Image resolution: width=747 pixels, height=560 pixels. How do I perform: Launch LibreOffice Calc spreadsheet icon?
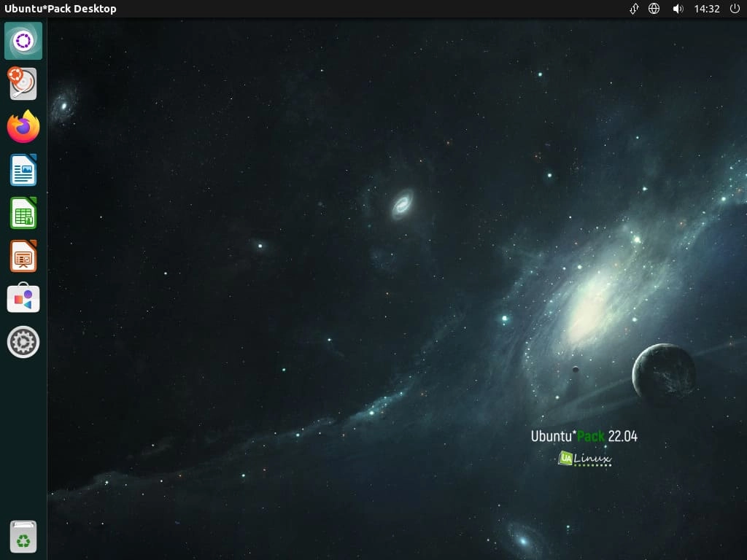23,213
